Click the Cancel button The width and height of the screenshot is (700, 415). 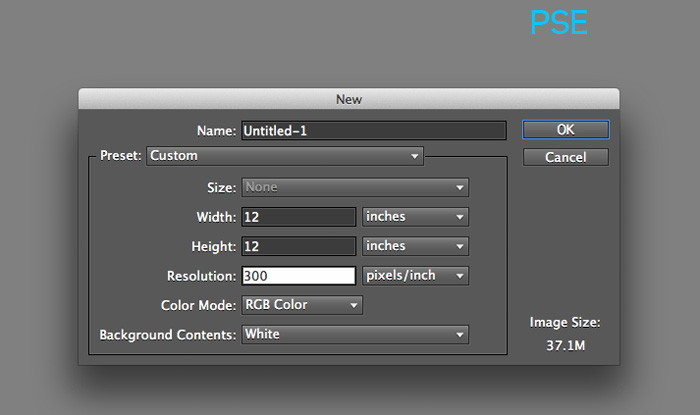pyautogui.click(x=566, y=157)
